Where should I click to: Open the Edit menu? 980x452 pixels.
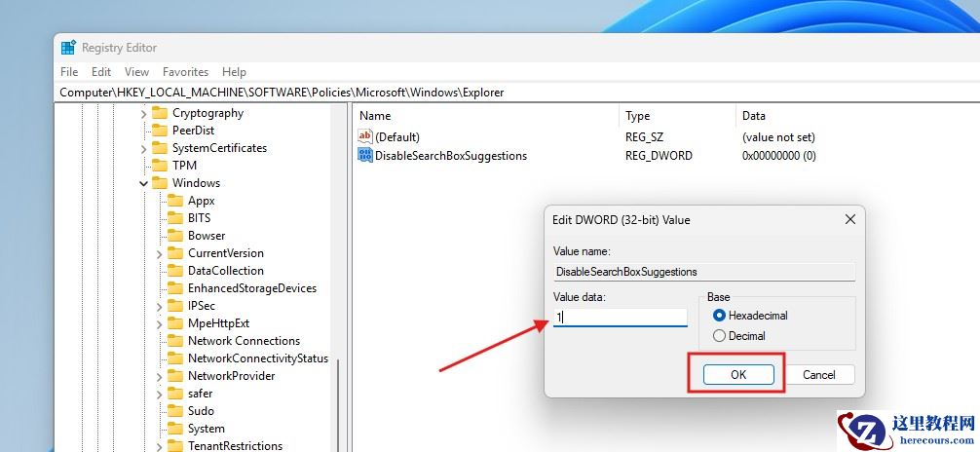pyautogui.click(x=101, y=72)
